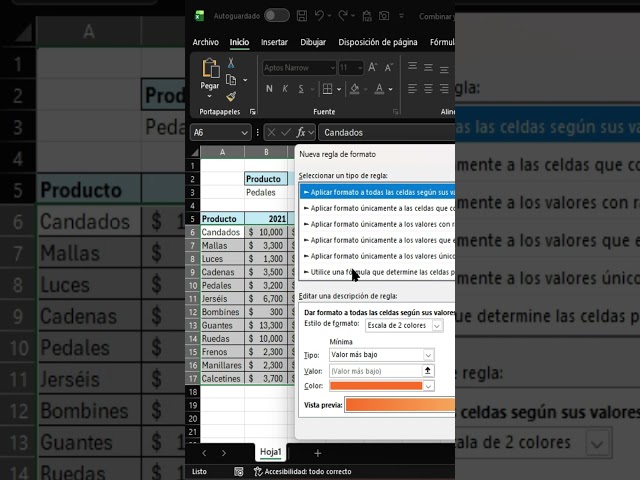This screenshot has height=480, width=640.
Task: Select the Hoja1 sheet tab
Action: pyautogui.click(x=270, y=452)
